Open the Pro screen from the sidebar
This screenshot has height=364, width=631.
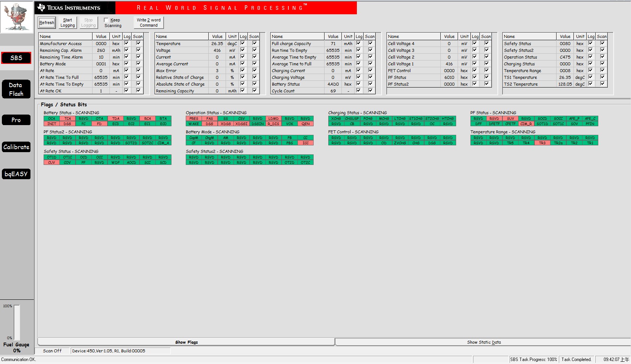16,120
